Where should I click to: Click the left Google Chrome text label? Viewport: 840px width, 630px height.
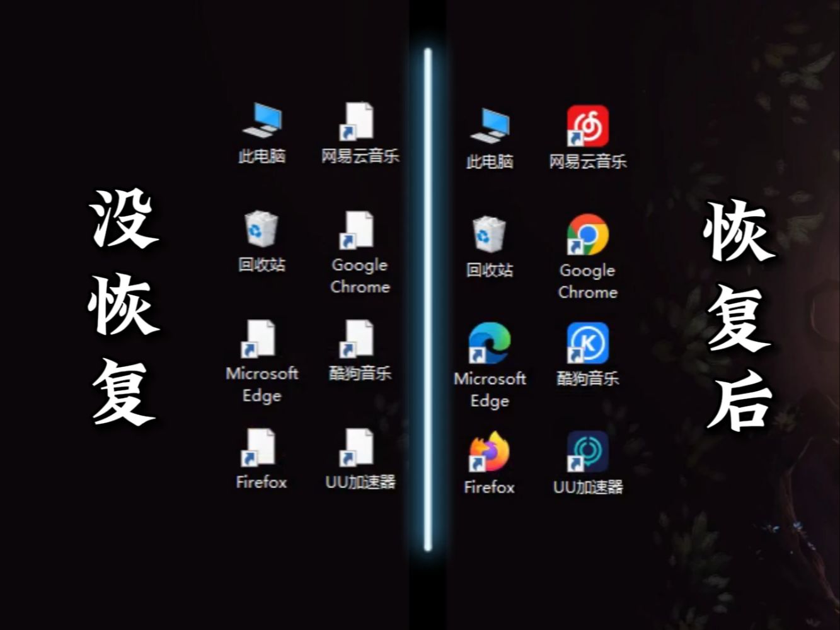pyautogui.click(x=360, y=276)
